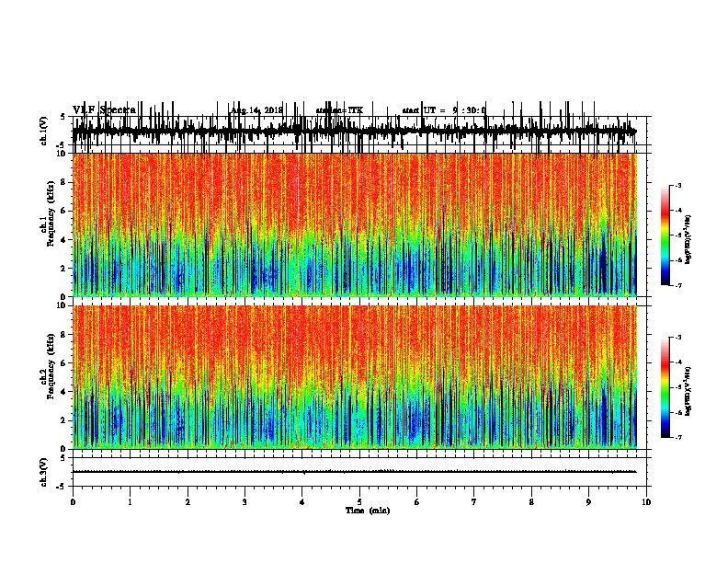Click time axis tick label 7
The width and height of the screenshot is (728, 563).
click(x=474, y=502)
